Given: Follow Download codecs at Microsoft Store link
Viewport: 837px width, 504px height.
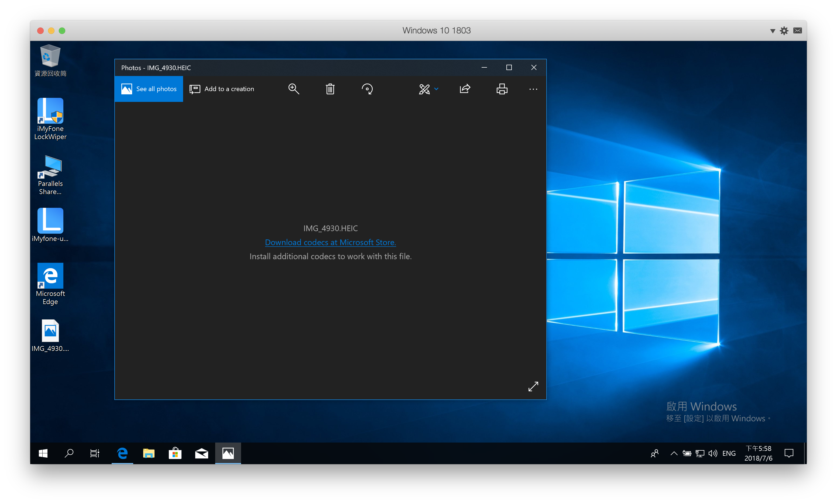Looking at the screenshot, I should (x=330, y=243).
